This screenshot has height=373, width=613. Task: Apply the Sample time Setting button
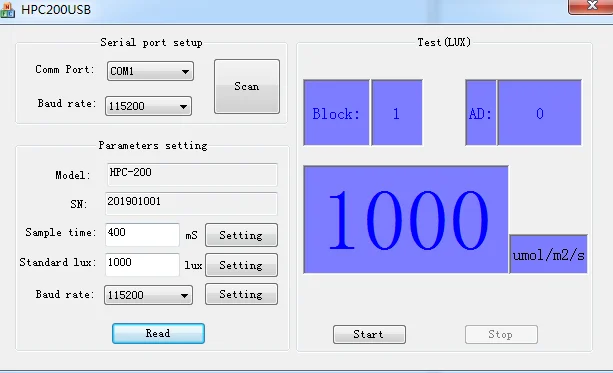(x=241, y=235)
